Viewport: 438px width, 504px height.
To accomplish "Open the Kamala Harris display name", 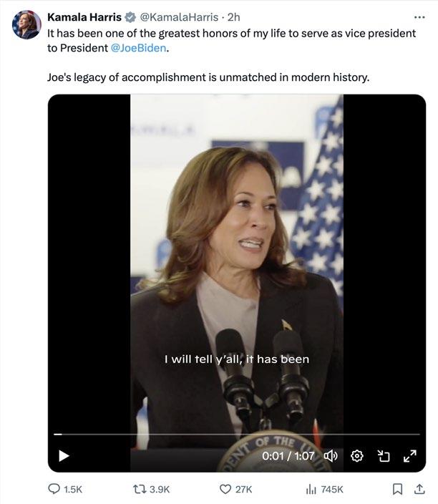I will [x=84, y=16].
